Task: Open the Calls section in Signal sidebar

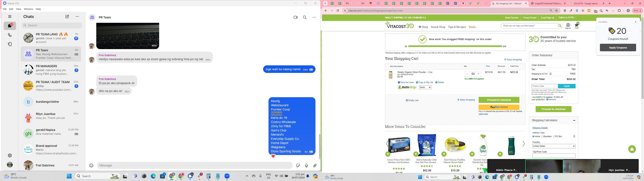Action: (10, 35)
